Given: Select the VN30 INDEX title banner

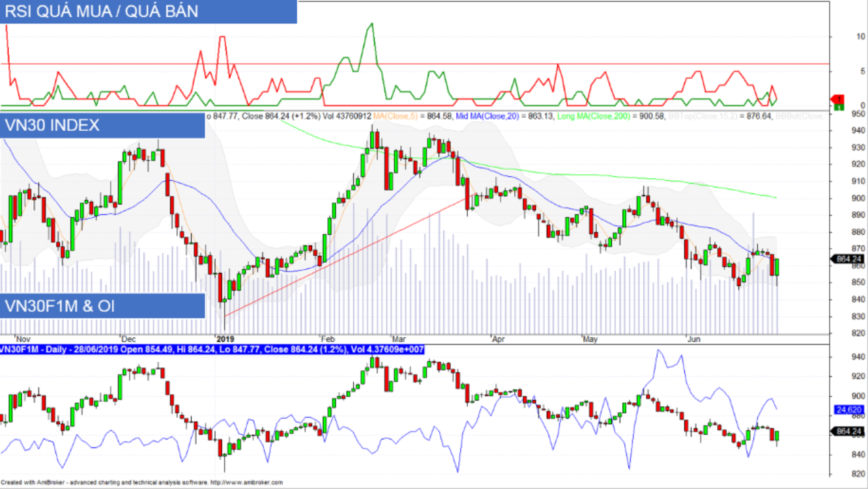Looking at the screenshot, I should [x=102, y=125].
